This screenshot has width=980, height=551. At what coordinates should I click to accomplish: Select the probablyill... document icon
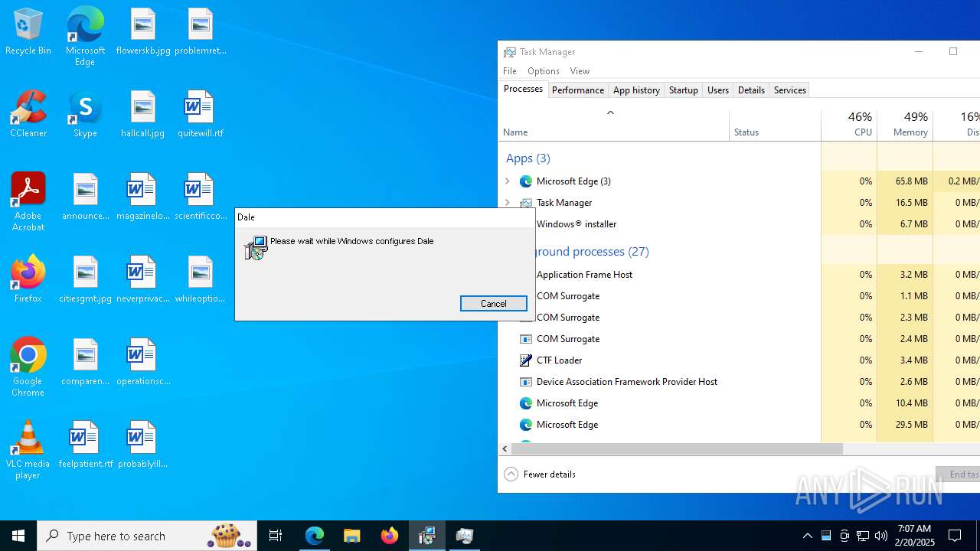coord(143,445)
